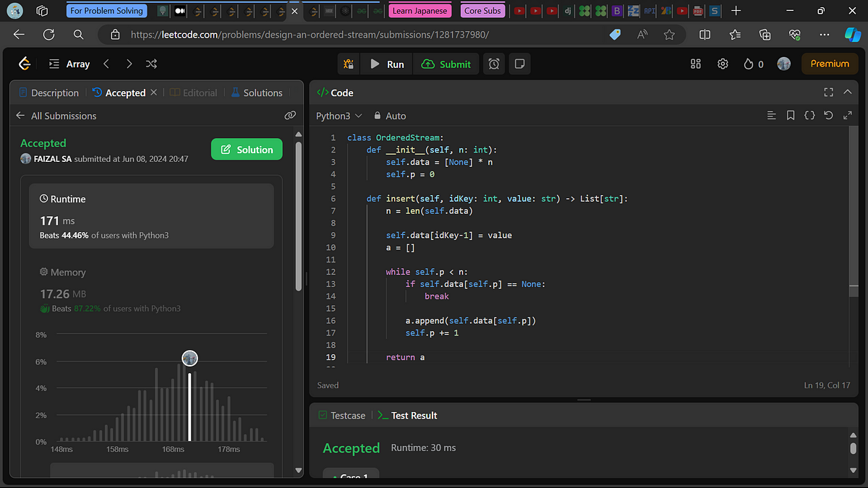The width and height of the screenshot is (868, 488).
Task: Go back to All Submissions
Action: (x=56, y=116)
